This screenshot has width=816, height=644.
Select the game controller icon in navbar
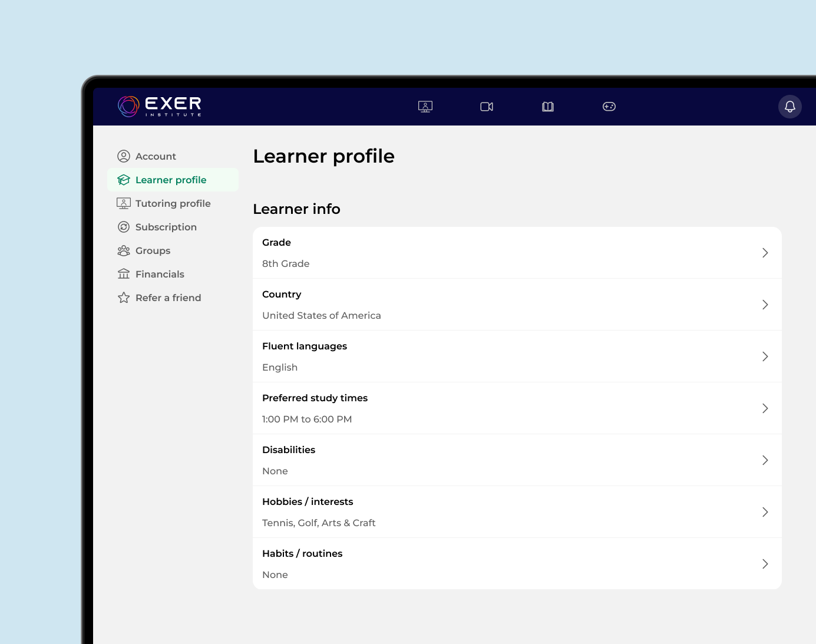pos(609,107)
